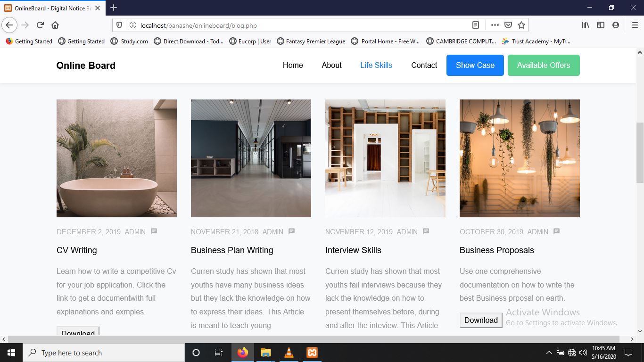Open the page actions ellipsis menu

coord(495,25)
